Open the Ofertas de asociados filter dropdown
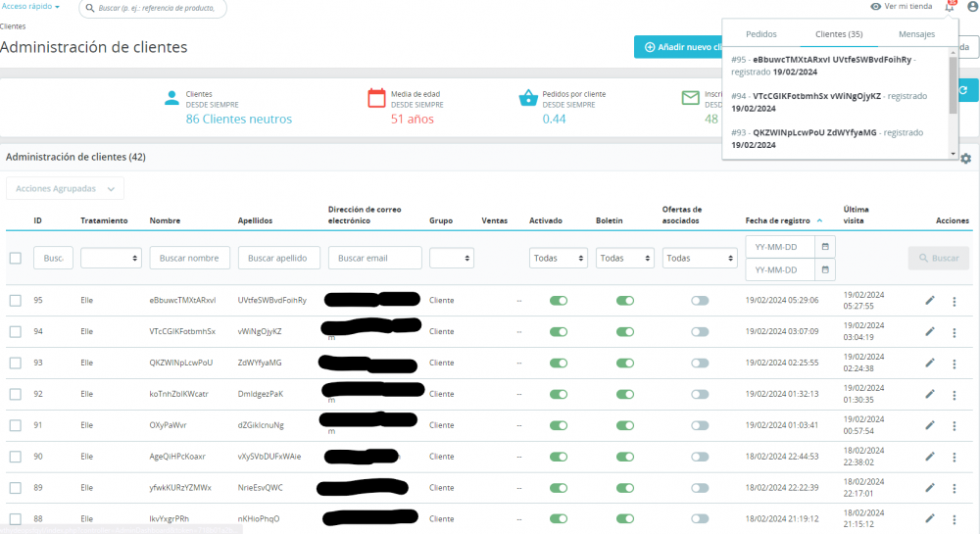The width and height of the screenshot is (980, 534). pyautogui.click(x=700, y=258)
